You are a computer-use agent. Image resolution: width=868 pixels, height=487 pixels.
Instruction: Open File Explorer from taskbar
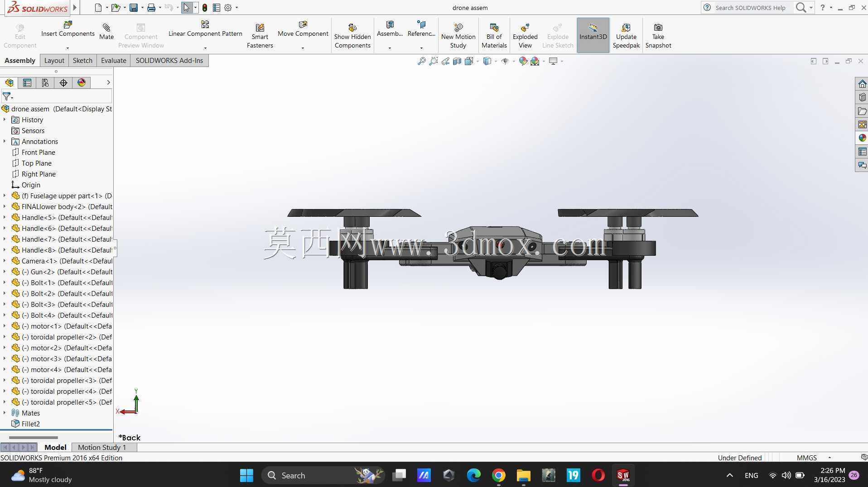tap(523, 476)
